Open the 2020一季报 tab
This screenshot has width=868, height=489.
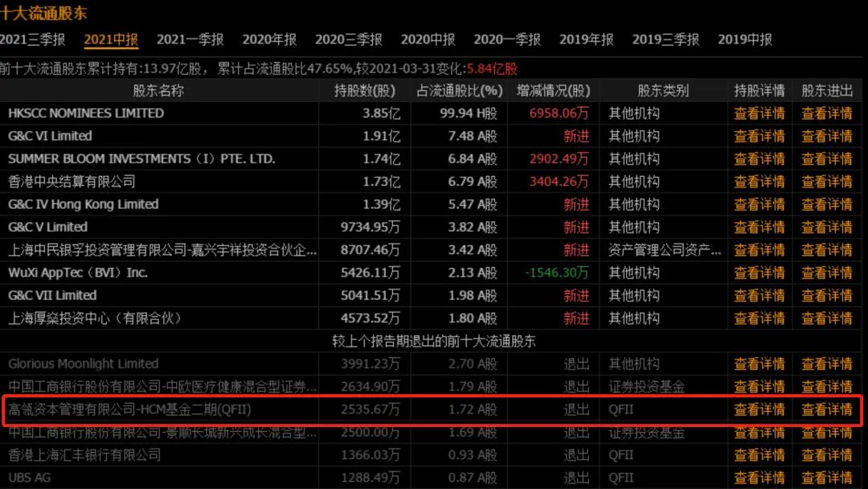tap(507, 40)
